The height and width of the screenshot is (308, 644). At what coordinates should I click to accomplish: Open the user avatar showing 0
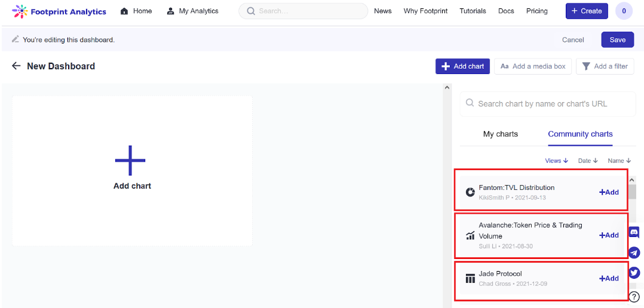coord(624,11)
